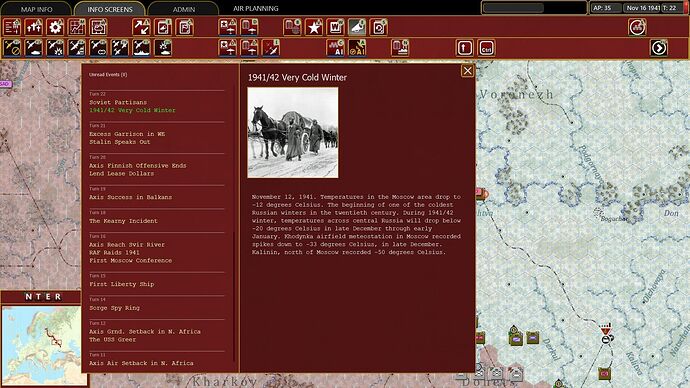
Task: Select the Soviet Partisans event
Action: coord(118,102)
